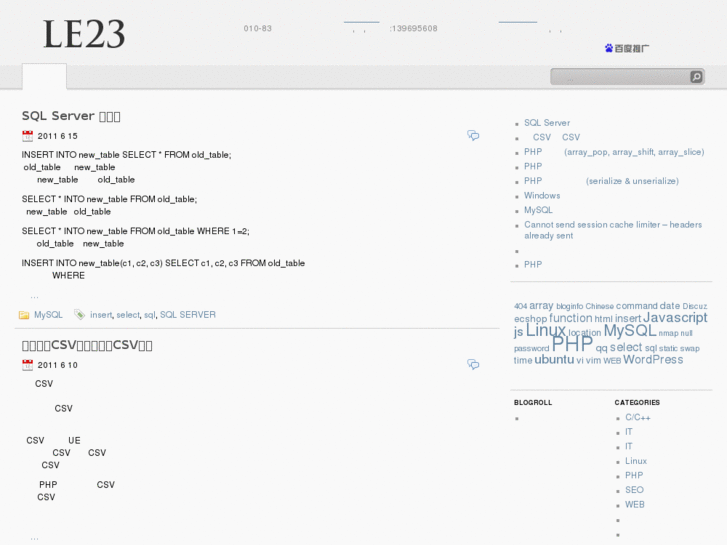Open the sql tag link under first post
The image size is (727, 545).
[x=150, y=314]
